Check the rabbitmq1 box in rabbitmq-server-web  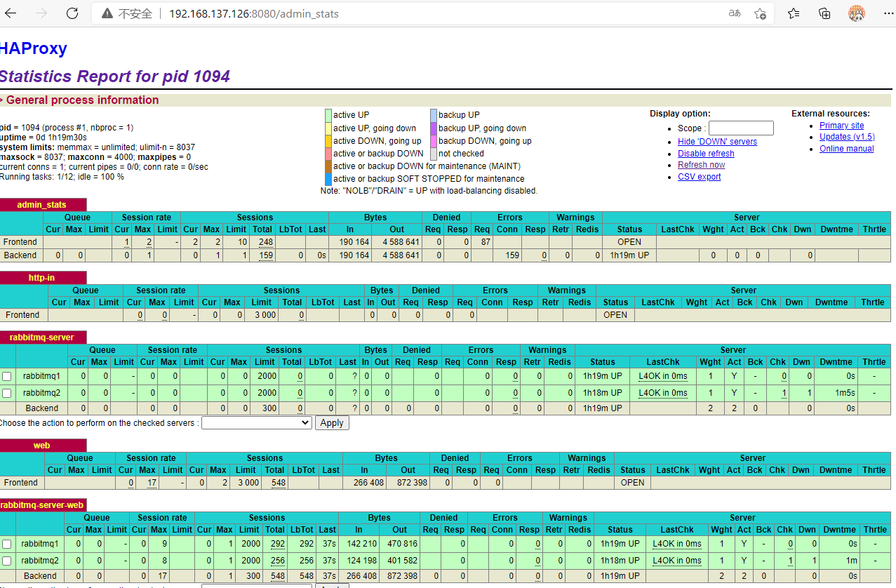click(7, 544)
